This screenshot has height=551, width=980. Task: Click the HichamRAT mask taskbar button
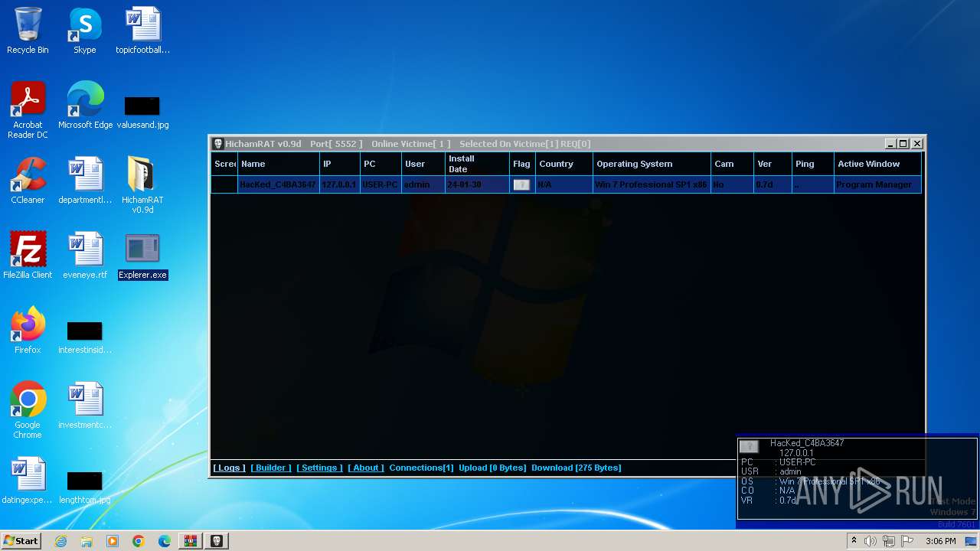[x=216, y=541]
